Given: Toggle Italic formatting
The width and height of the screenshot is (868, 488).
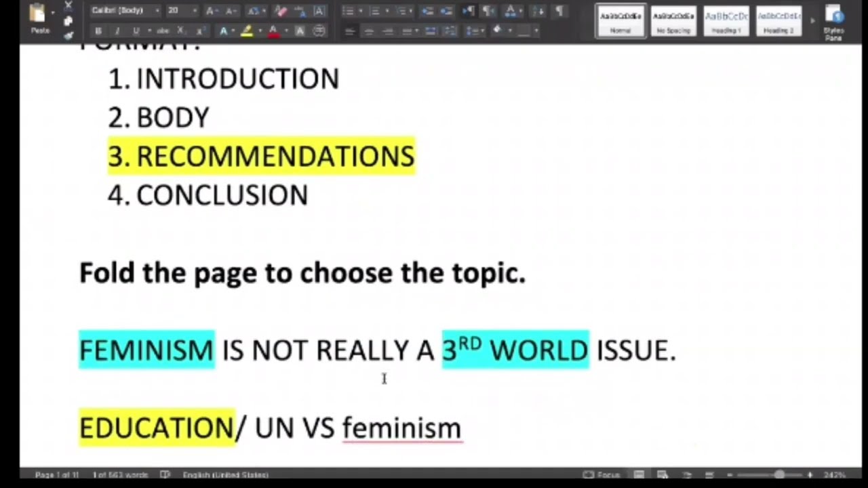Looking at the screenshot, I should 117,31.
